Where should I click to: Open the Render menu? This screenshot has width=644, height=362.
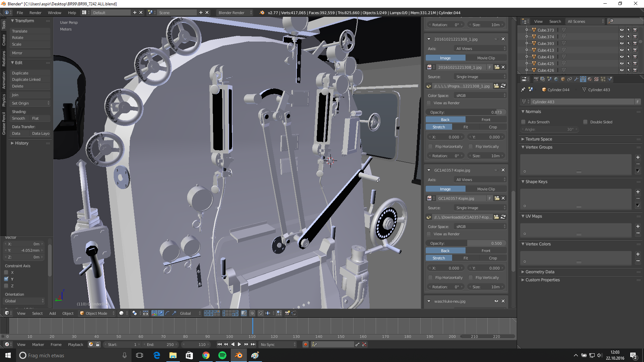coord(35,13)
